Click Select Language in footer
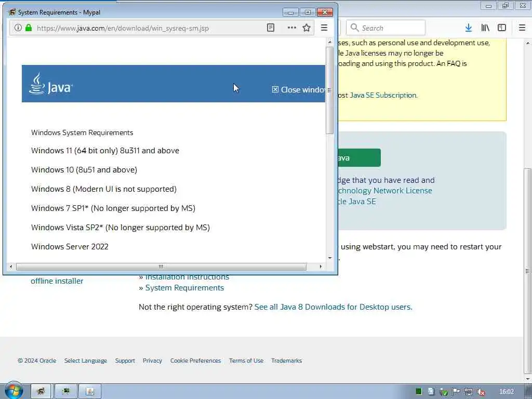 click(x=86, y=361)
